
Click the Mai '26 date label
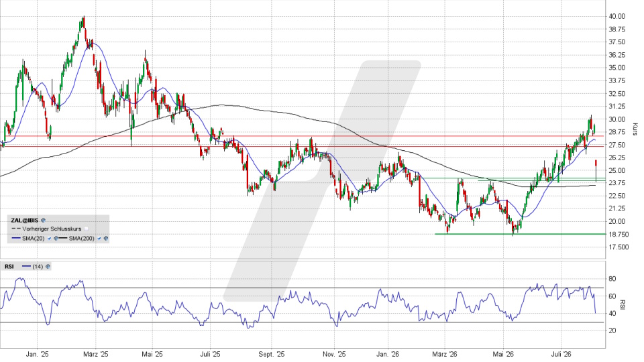click(x=504, y=354)
